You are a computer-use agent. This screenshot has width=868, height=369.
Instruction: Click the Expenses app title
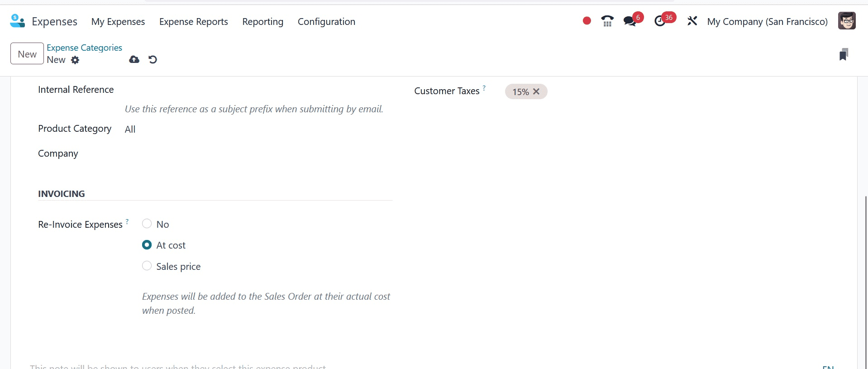click(x=54, y=21)
